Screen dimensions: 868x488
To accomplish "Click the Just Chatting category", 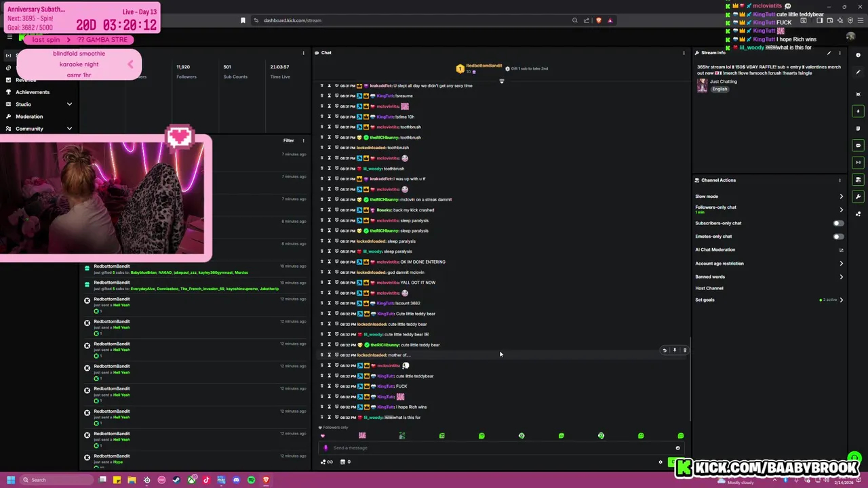I will pyautogui.click(x=724, y=81).
